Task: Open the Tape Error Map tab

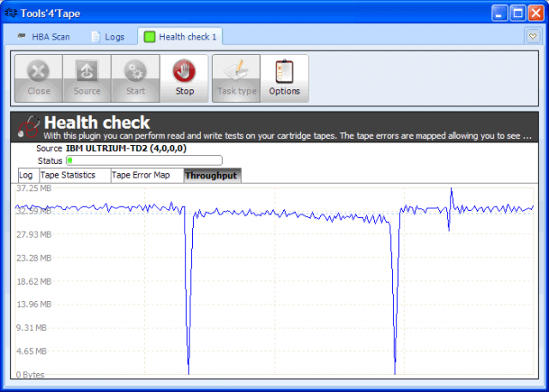Action: 142,175
